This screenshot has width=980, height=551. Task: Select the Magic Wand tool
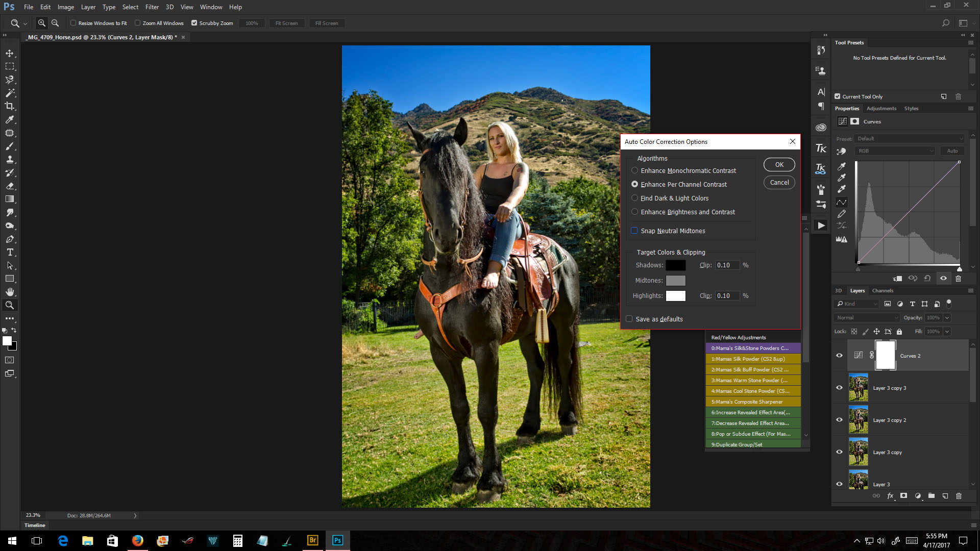coord(10,93)
